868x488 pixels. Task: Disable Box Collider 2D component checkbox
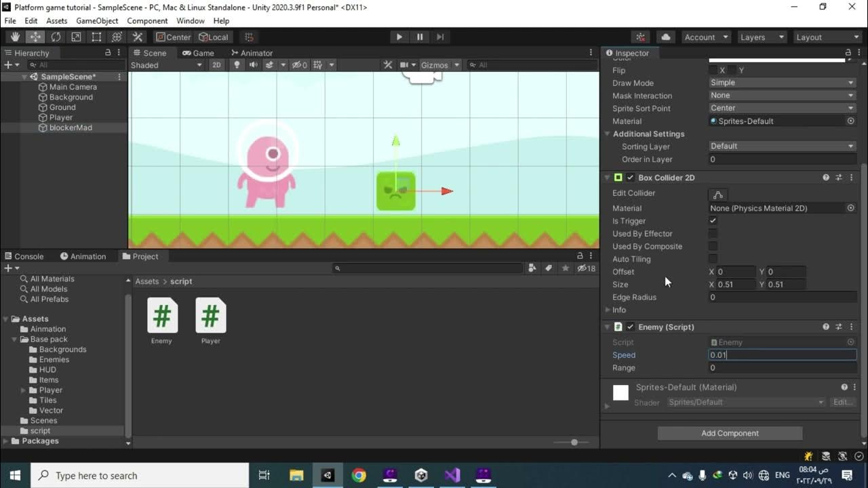(x=631, y=178)
